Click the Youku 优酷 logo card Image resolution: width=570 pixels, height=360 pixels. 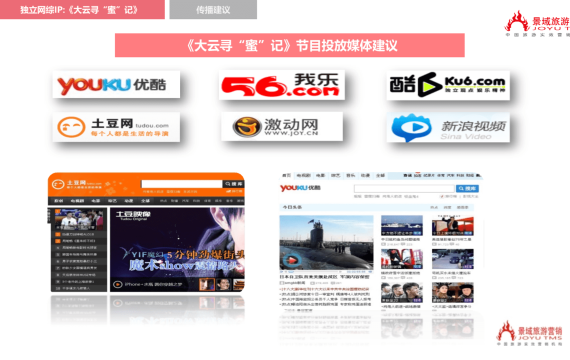click(116, 84)
